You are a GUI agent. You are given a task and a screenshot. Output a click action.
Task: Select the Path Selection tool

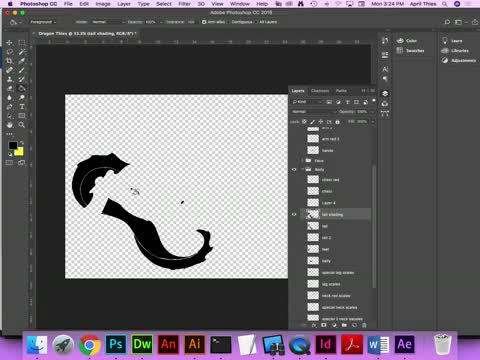click(9, 116)
